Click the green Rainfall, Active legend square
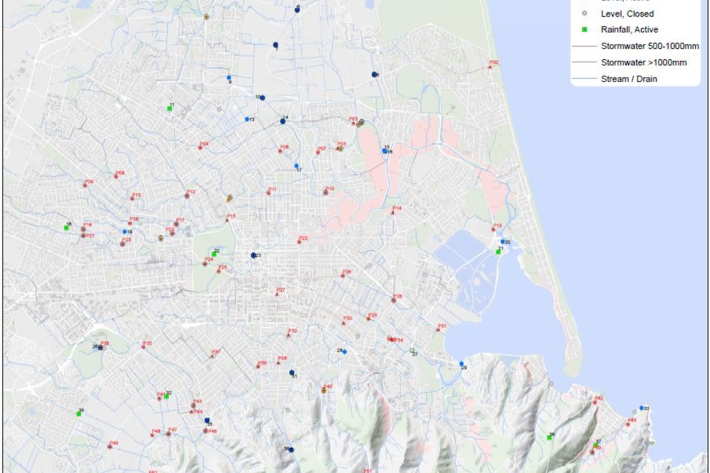The image size is (710, 473). click(x=583, y=30)
